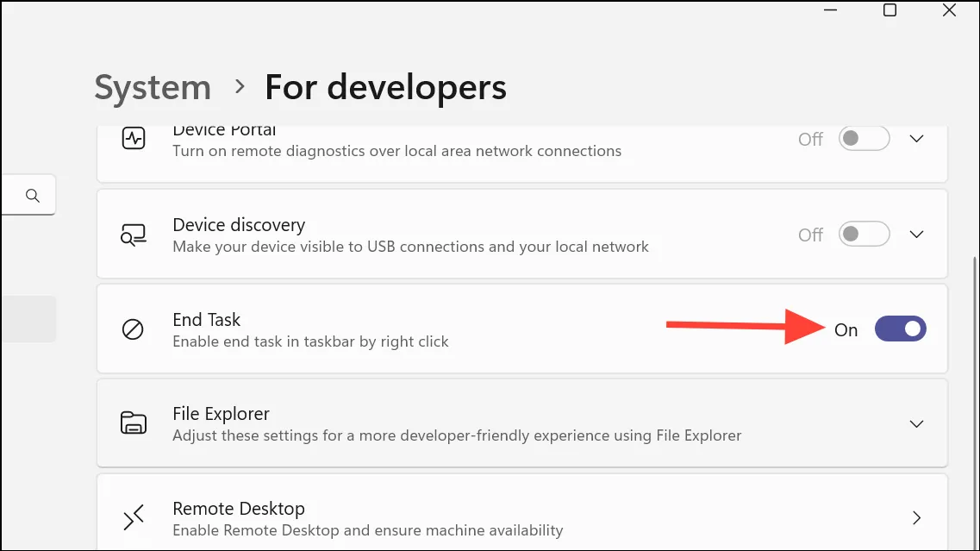This screenshot has width=980, height=551.
Task: Click the End Task setting row title
Action: [207, 320]
